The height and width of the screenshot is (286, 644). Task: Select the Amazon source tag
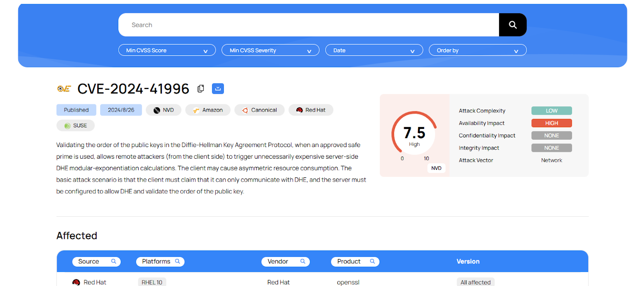point(208,110)
